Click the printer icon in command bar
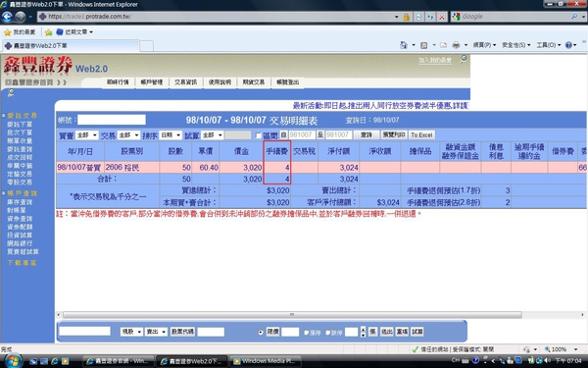 click(x=456, y=45)
